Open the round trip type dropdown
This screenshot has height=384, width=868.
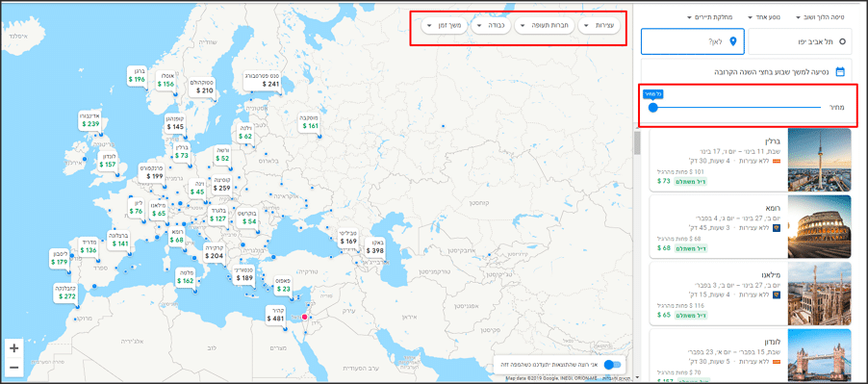coord(821,17)
